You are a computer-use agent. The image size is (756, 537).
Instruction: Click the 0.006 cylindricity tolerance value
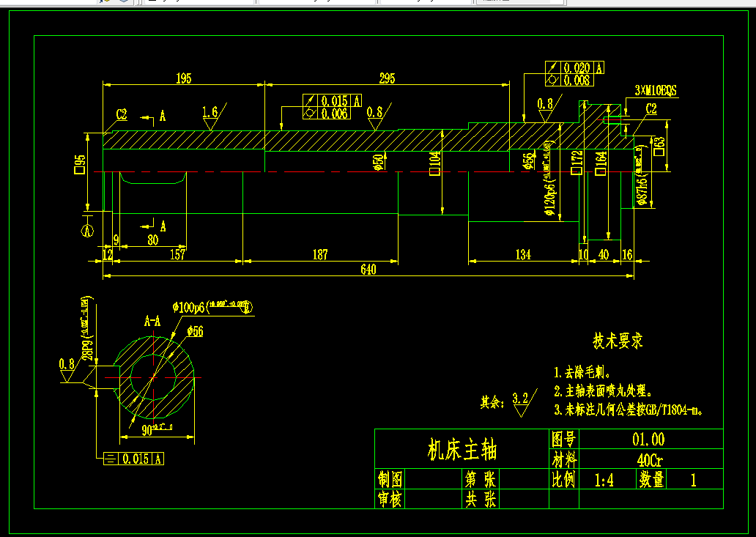334,114
